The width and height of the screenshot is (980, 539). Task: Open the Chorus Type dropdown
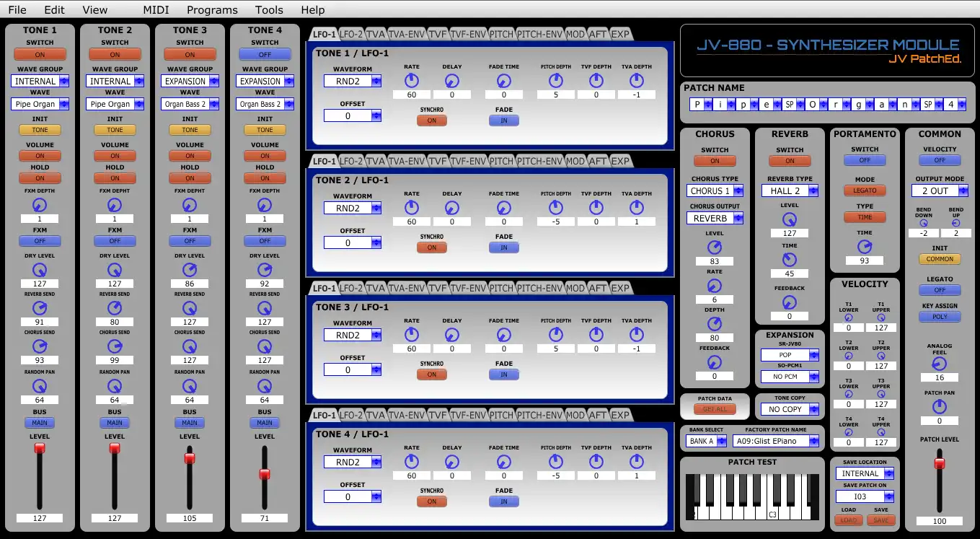click(715, 190)
